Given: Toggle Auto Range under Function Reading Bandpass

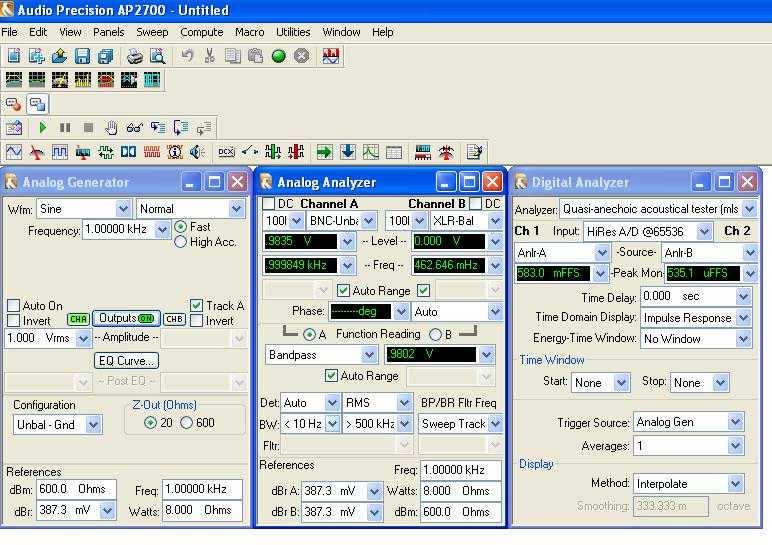Looking at the screenshot, I should (331, 376).
